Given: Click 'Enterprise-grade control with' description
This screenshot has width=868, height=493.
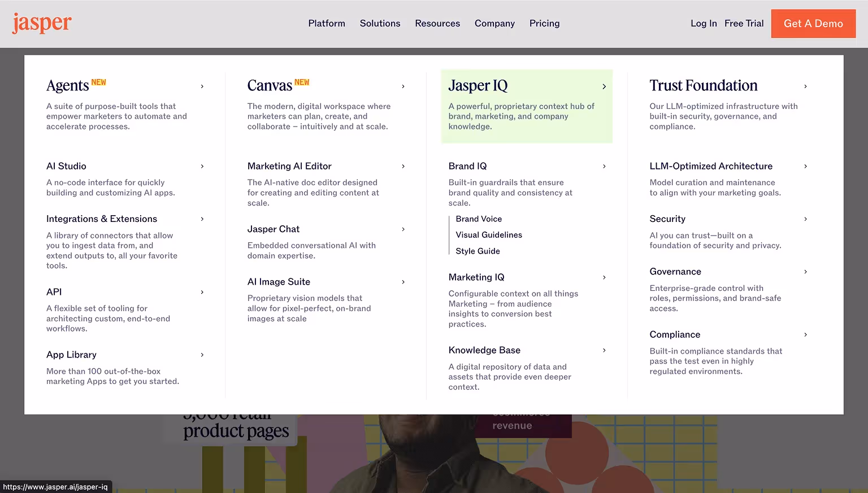Looking at the screenshot, I should [715, 298].
